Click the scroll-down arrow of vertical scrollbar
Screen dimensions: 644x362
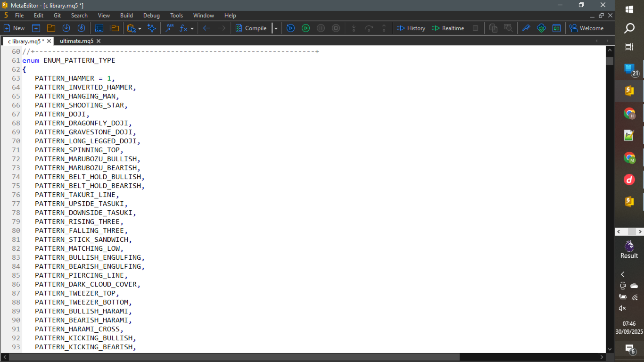coord(610,349)
